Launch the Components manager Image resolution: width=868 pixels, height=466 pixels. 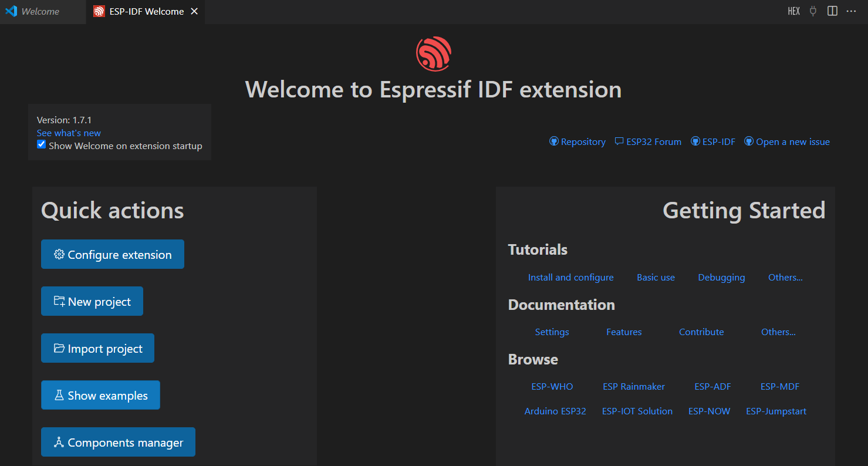tap(118, 442)
